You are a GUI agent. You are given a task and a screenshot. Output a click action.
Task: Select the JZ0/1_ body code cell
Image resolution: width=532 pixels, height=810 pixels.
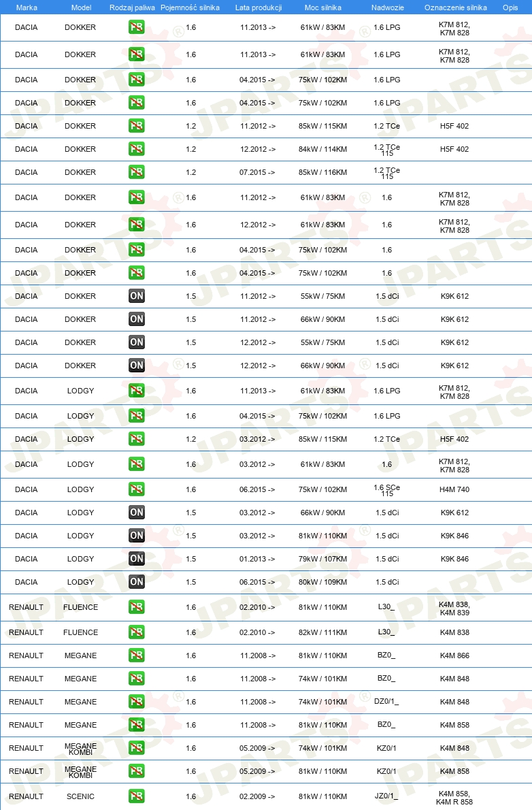[386, 796]
